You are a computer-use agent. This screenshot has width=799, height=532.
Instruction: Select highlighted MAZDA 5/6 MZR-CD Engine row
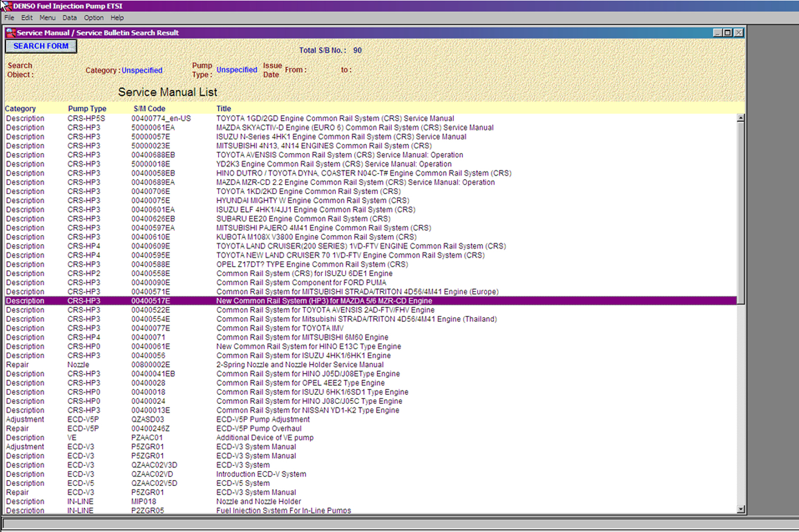(324, 301)
